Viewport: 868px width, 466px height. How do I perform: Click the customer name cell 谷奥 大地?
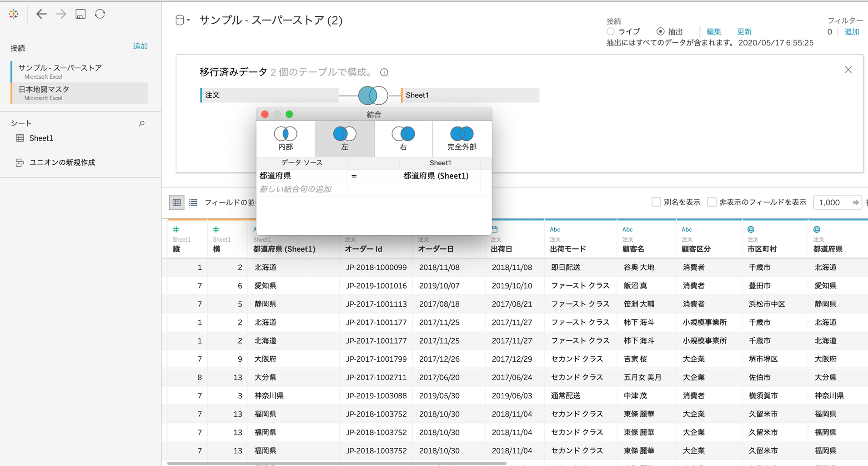[639, 268]
